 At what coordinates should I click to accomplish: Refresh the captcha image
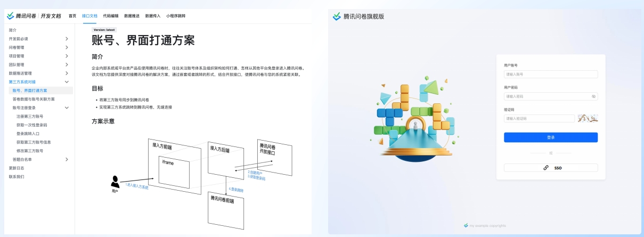(588, 118)
